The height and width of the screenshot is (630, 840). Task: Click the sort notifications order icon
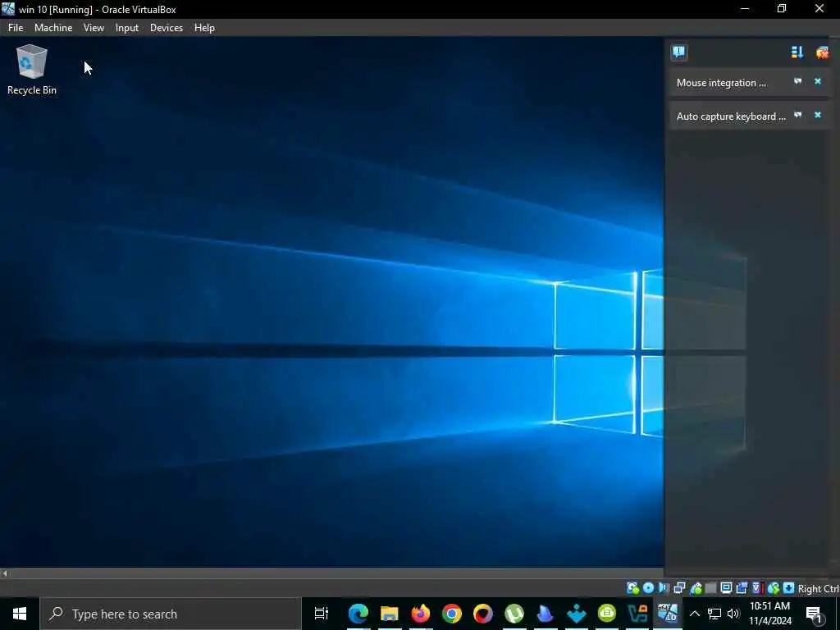pyautogui.click(x=797, y=52)
